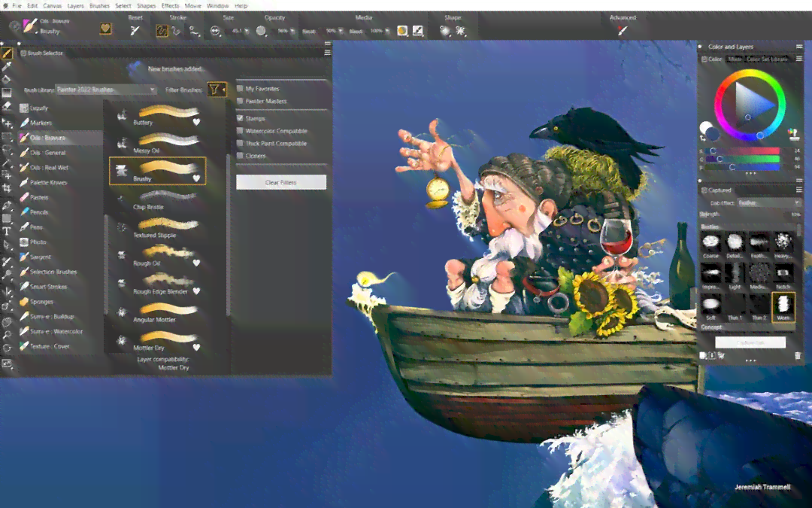This screenshot has height=508, width=812.
Task: Select the Rotate Page tool
Action: [x=6, y=348]
